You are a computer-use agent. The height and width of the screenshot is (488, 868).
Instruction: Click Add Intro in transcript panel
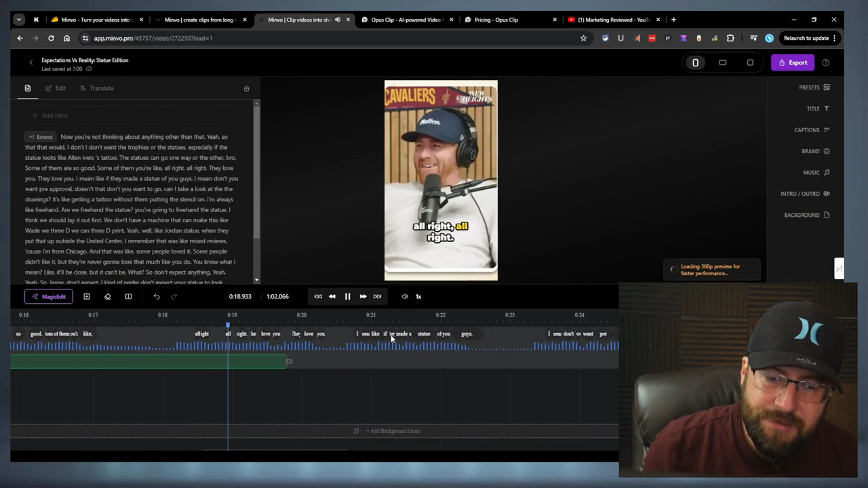pyautogui.click(x=50, y=115)
